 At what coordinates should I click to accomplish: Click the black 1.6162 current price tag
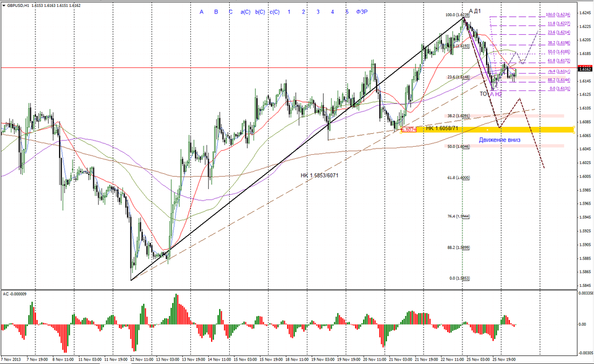coord(585,69)
